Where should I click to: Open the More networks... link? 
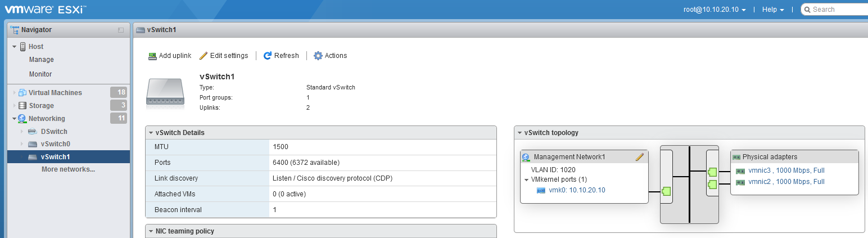point(68,169)
